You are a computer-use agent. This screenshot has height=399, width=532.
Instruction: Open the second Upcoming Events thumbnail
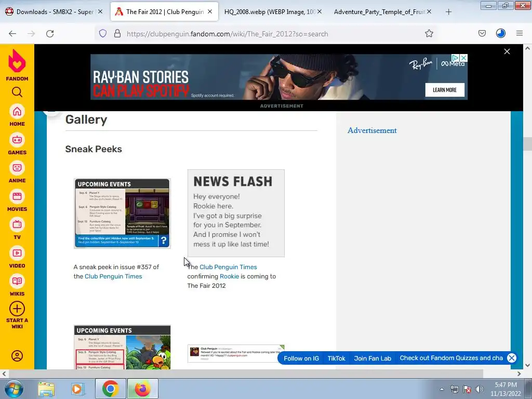pyautogui.click(x=122, y=347)
